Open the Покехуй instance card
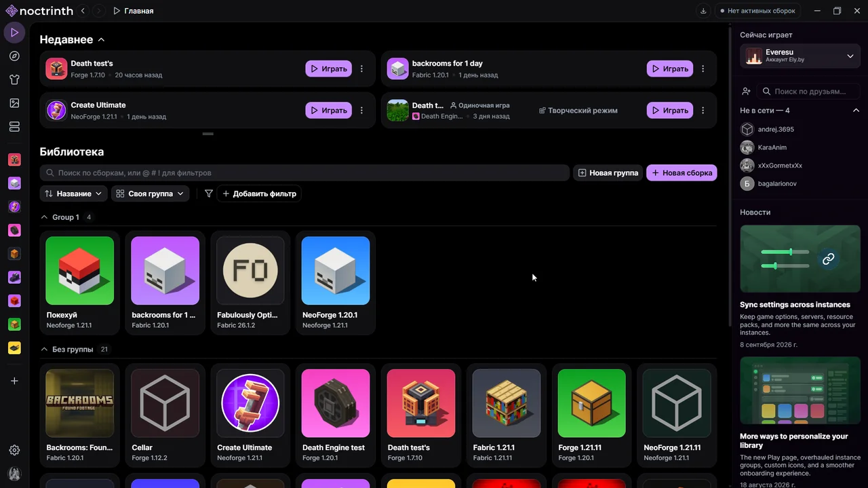This screenshot has height=488, width=868. pyautogui.click(x=79, y=282)
